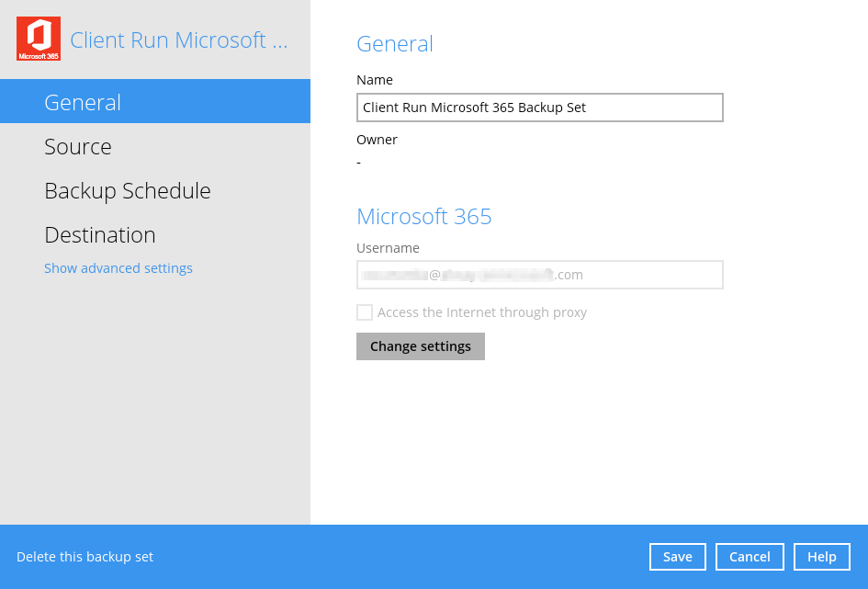Save the backup set changes
The width and height of the screenshot is (868, 589).
pos(678,557)
